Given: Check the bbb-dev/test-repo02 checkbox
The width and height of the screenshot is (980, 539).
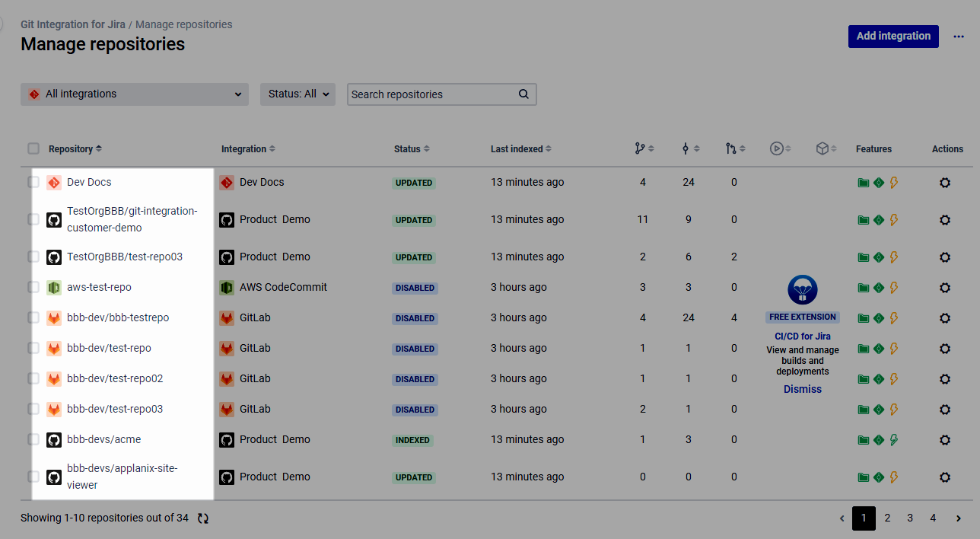Looking at the screenshot, I should coord(33,378).
